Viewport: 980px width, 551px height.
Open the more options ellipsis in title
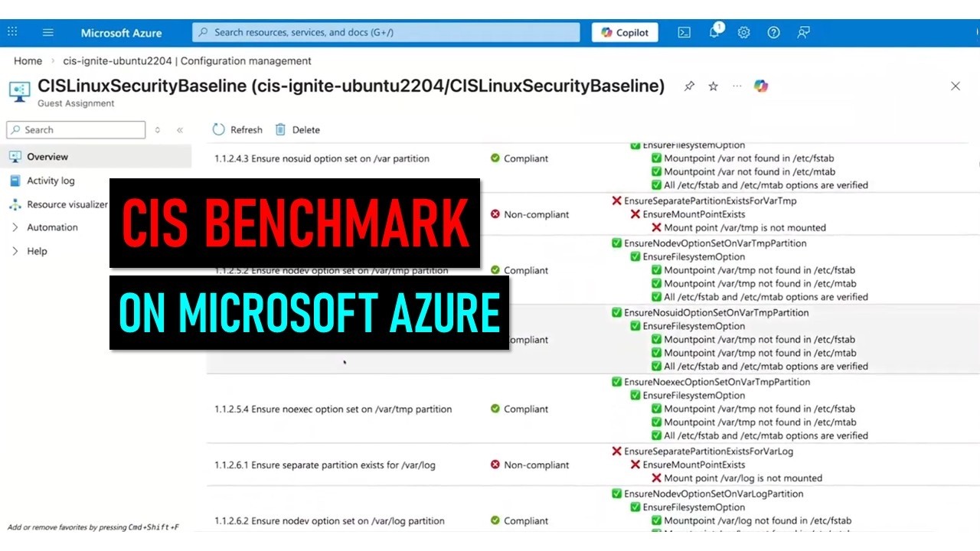point(737,86)
